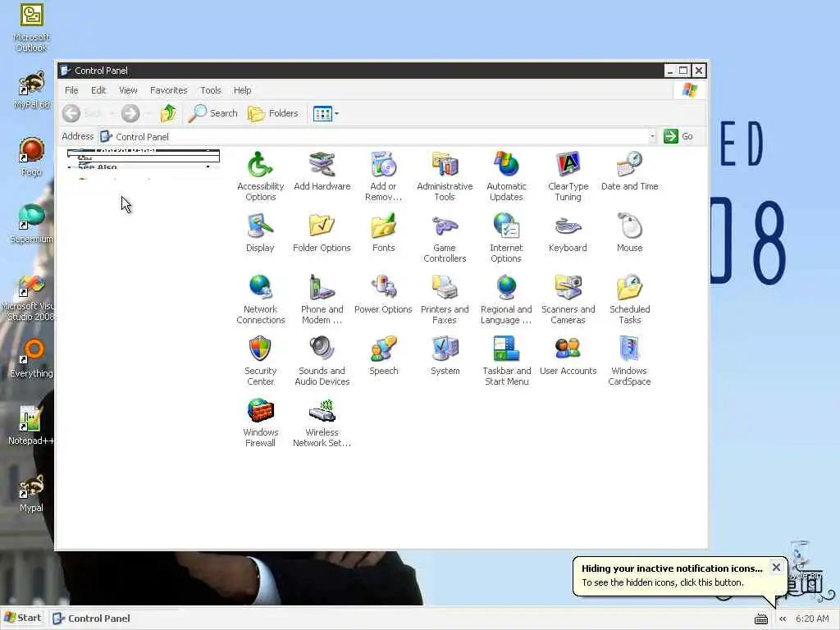Select Mypal desktop shortcut
Viewport: 840px width, 630px height.
(x=31, y=493)
